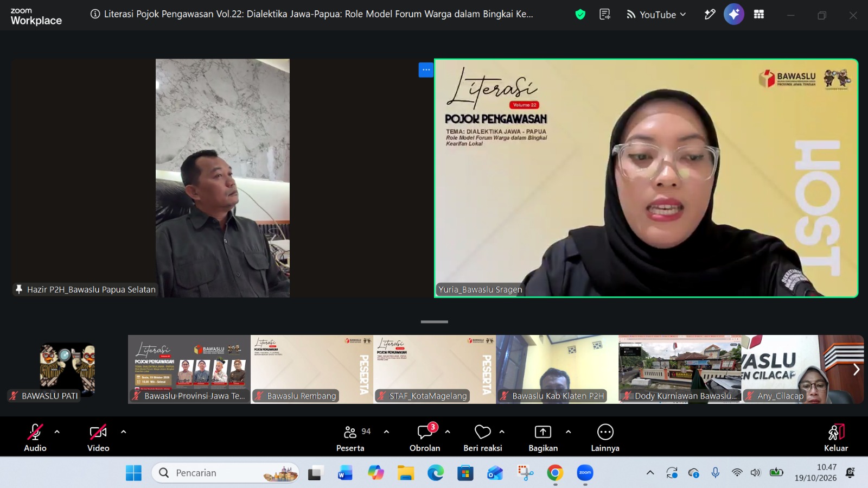Open Google Chrome from the taskbar

tap(554, 473)
